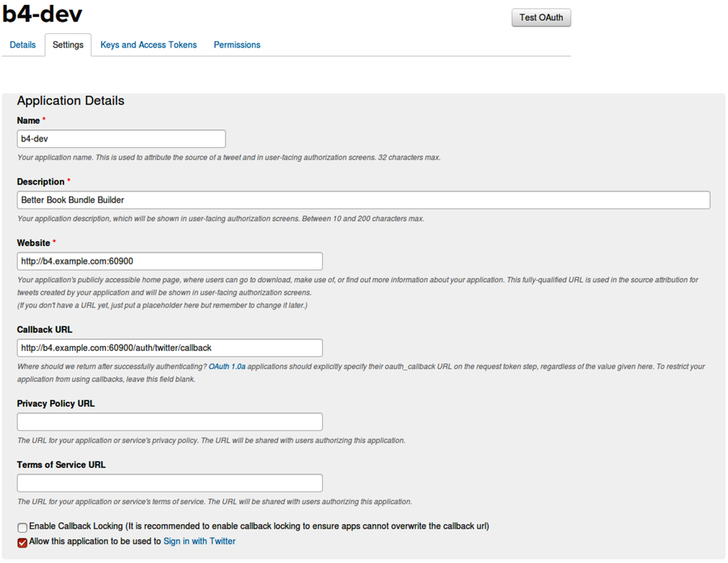The width and height of the screenshot is (728, 563).
Task: Switch to the Permissions tab
Action: (236, 44)
